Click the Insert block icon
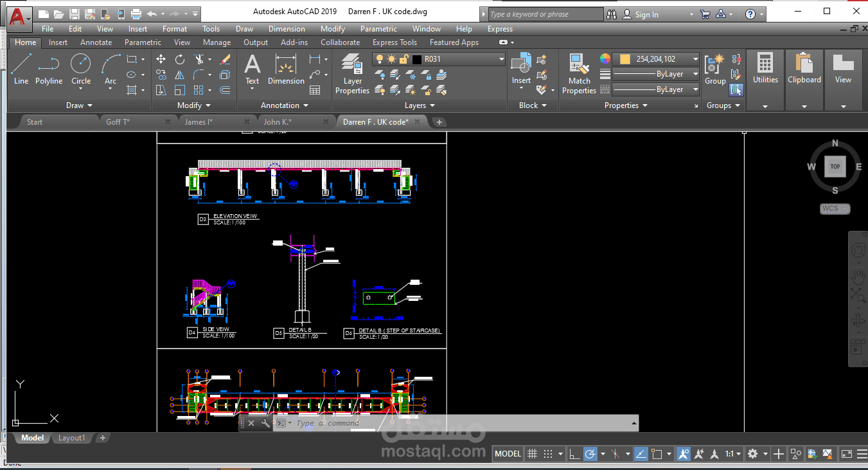This screenshot has height=470, width=868. tap(521, 69)
